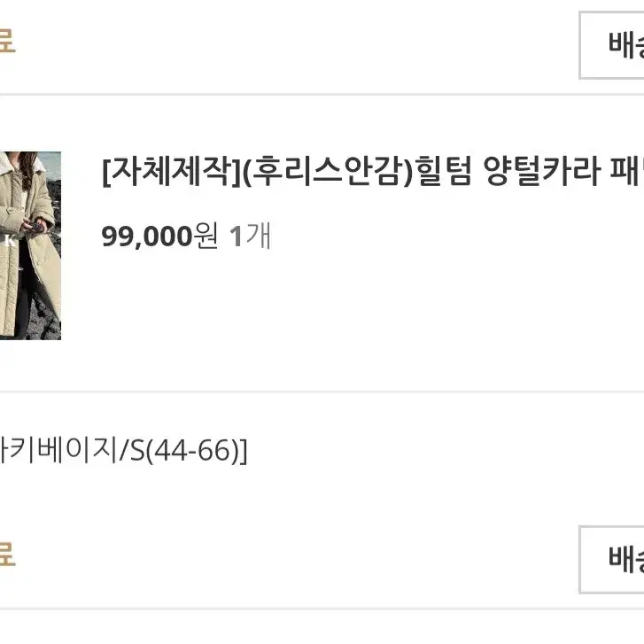Click the divider line under the bottom 배송 button
The height and width of the screenshot is (644, 644).
pyautogui.click(x=322, y=609)
